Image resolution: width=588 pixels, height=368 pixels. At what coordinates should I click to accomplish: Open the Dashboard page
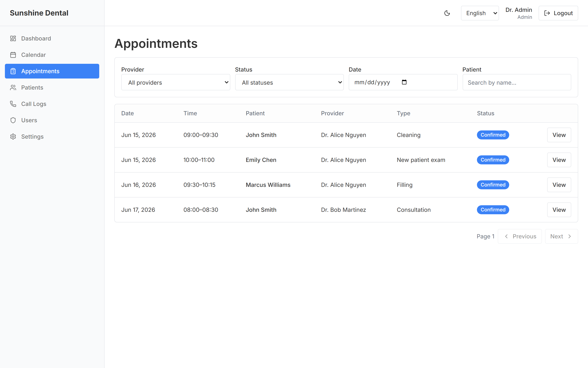pyautogui.click(x=52, y=38)
